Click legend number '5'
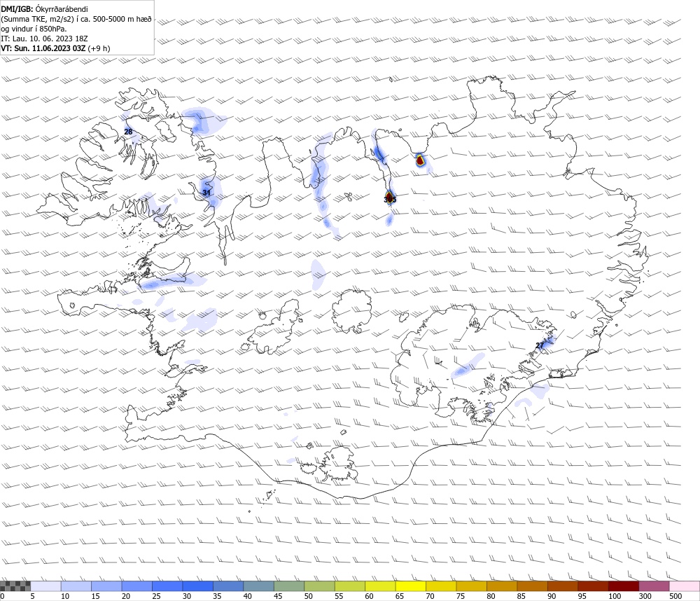700x601 pixels. click(x=33, y=596)
